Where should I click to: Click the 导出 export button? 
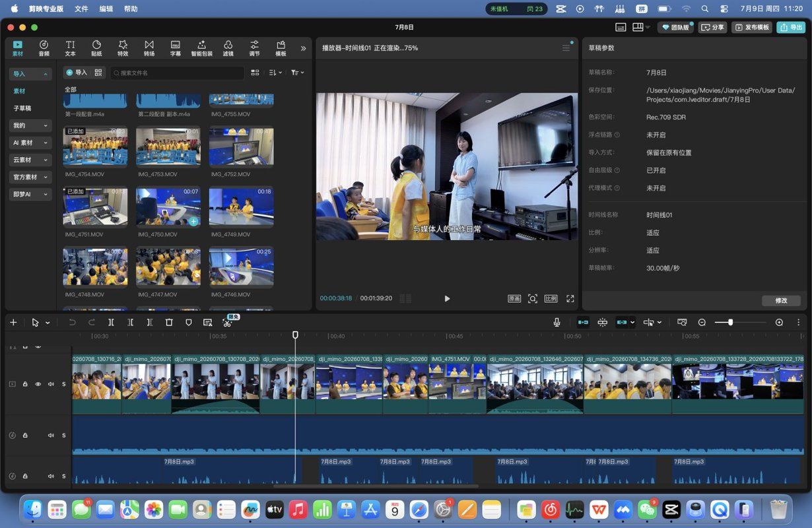pos(791,27)
